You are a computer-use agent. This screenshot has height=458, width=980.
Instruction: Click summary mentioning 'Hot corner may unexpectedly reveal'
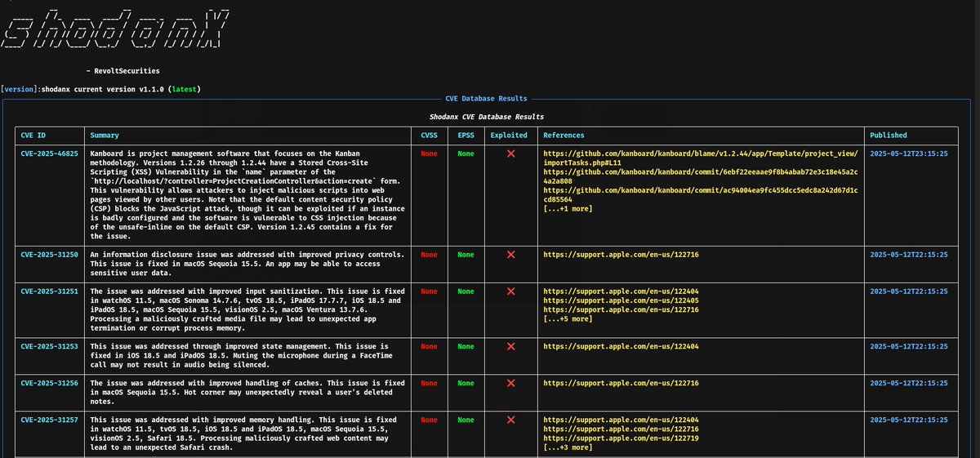coord(247,393)
